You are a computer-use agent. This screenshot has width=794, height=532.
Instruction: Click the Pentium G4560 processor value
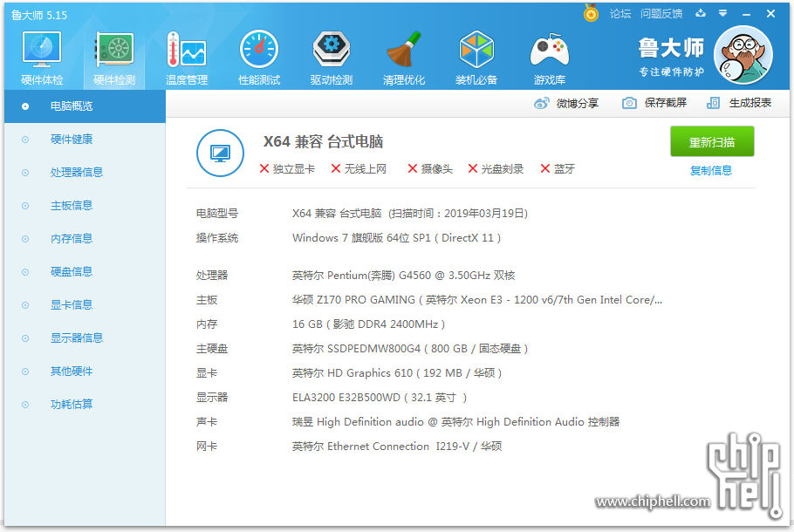pyautogui.click(x=404, y=276)
